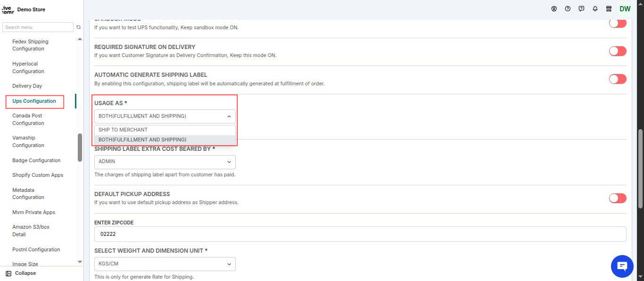The height and width of the screenshot is (281, 644).
Task: Collapse the Usage As dropdown
Action: click(165, 116)
